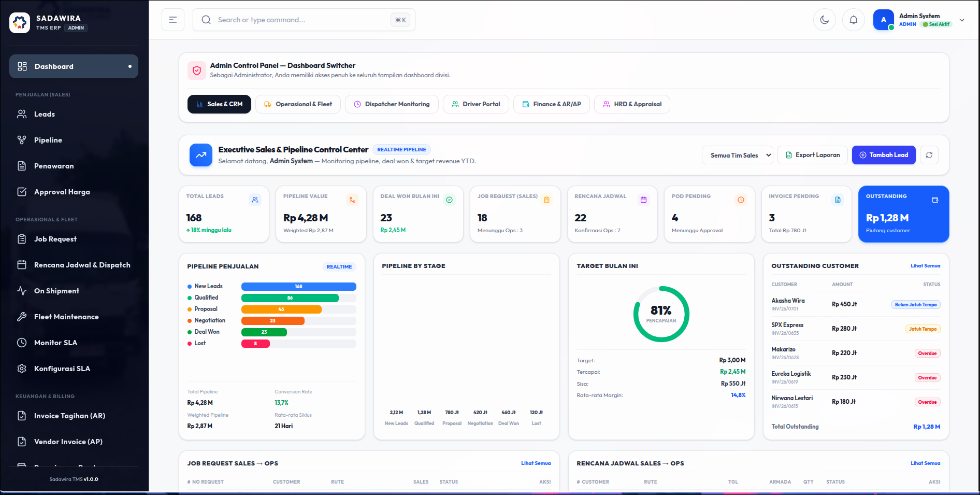980x495 pixels.
Task: Click the refresh icon beside Tambah Lead
Action: tap(929, 155)
